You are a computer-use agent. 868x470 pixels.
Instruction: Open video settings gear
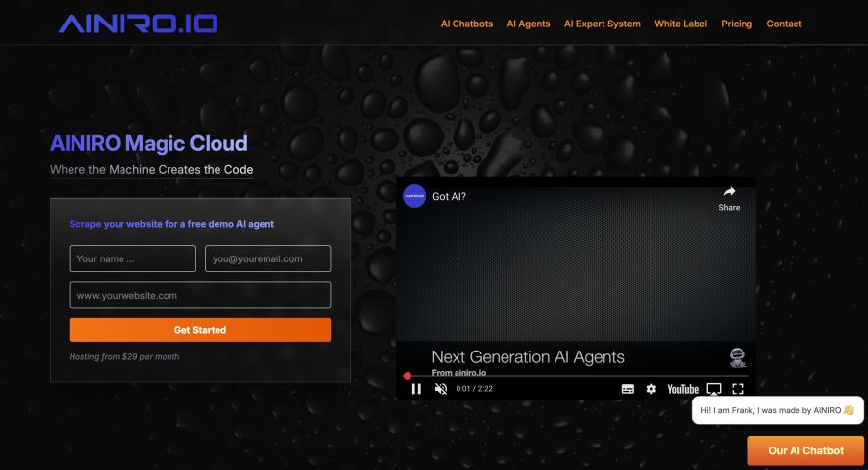651,389
